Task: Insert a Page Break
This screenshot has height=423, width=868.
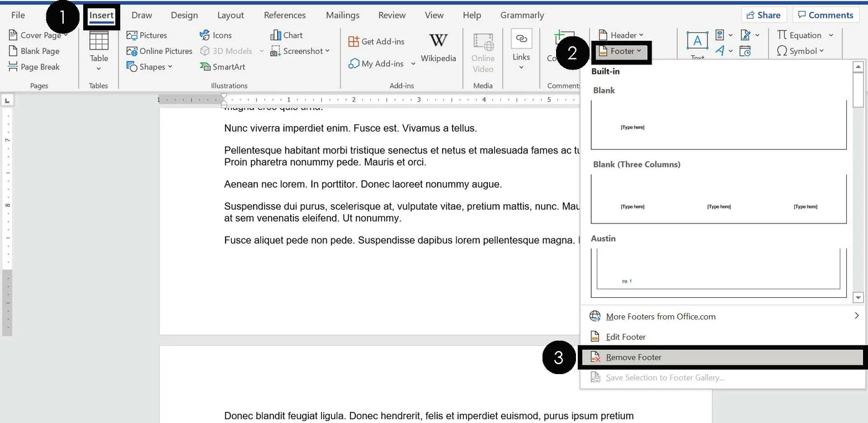Action: [34, 67]
